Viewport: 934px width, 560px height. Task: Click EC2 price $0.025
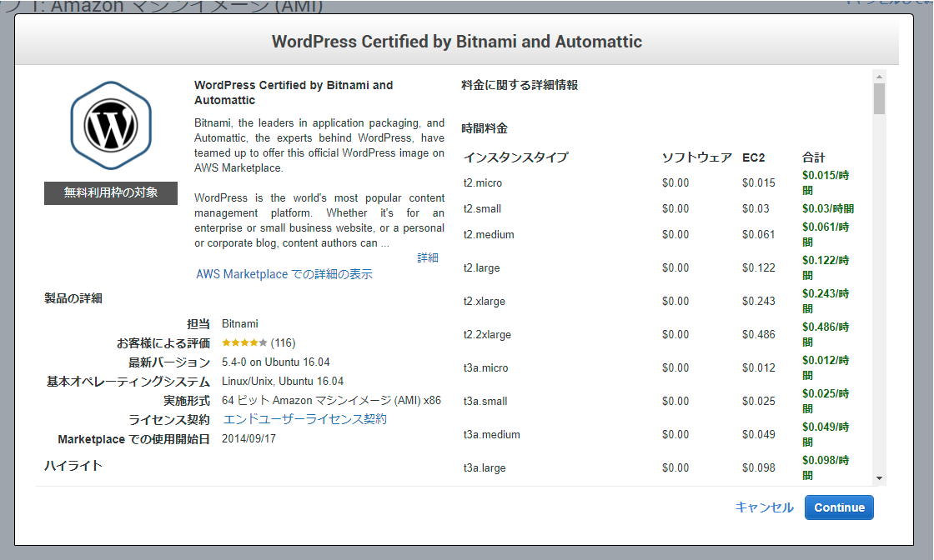758,402
